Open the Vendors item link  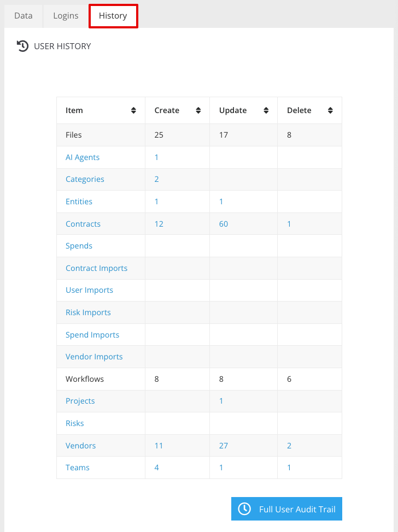pyautogui.click(x=80, y=445)
